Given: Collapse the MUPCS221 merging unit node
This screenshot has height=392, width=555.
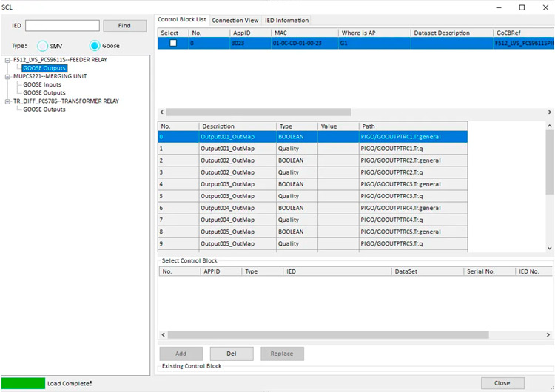Looking at the screenshot, I should pyautogui.click(x=7, y=77).
